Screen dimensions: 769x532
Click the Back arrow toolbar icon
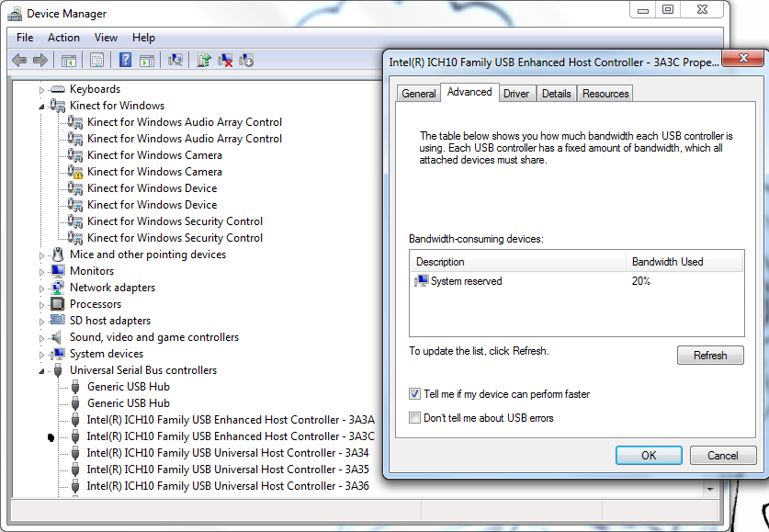(x=19, y=61)
